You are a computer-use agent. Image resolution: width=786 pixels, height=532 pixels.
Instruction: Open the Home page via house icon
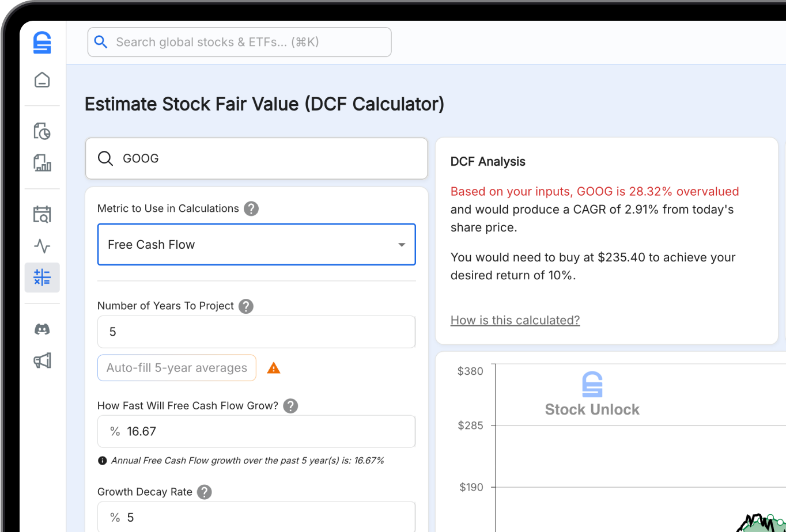pos(42,79)
